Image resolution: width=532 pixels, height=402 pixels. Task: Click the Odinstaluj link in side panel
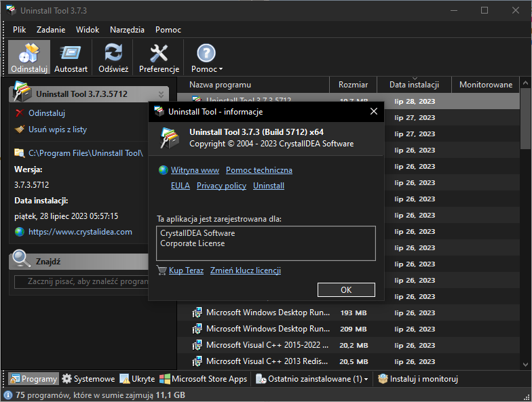(x=46, y=113)
